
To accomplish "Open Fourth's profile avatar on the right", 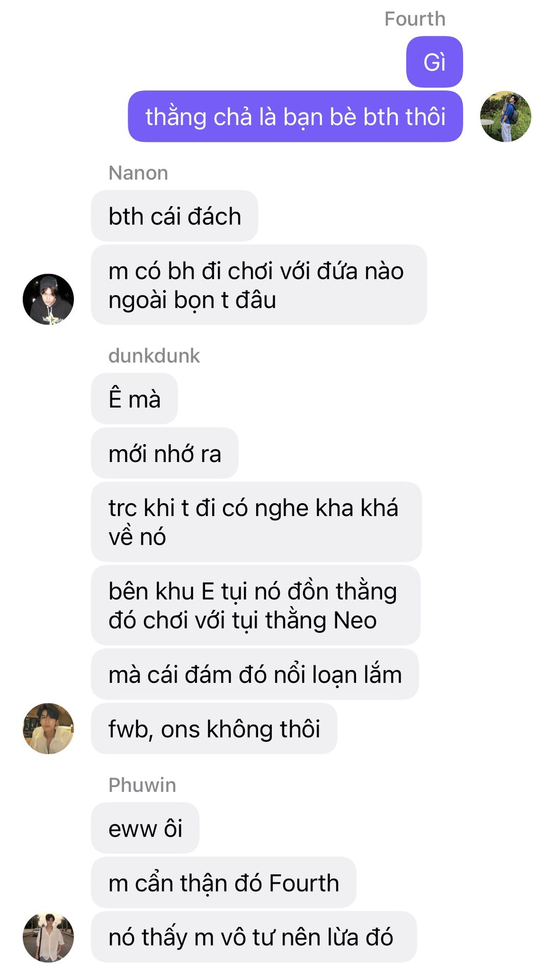I will 506,116.
